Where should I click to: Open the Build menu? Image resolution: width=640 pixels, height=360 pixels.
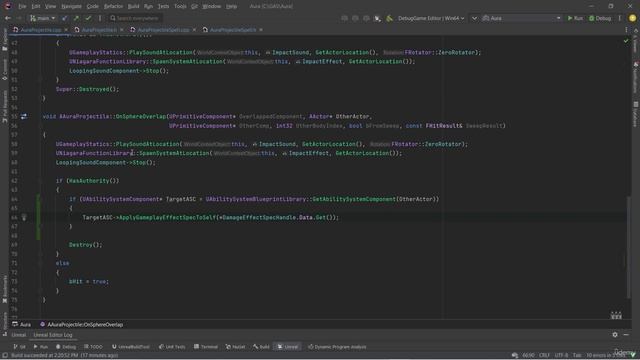[x=133, y=6]
